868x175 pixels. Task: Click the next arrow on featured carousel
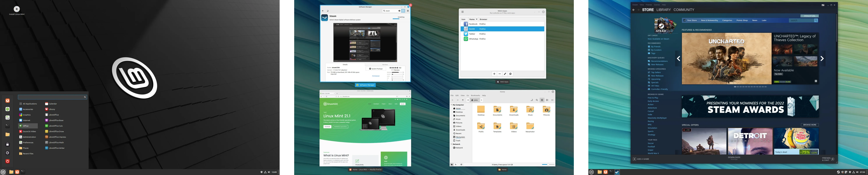click(822, 58)
